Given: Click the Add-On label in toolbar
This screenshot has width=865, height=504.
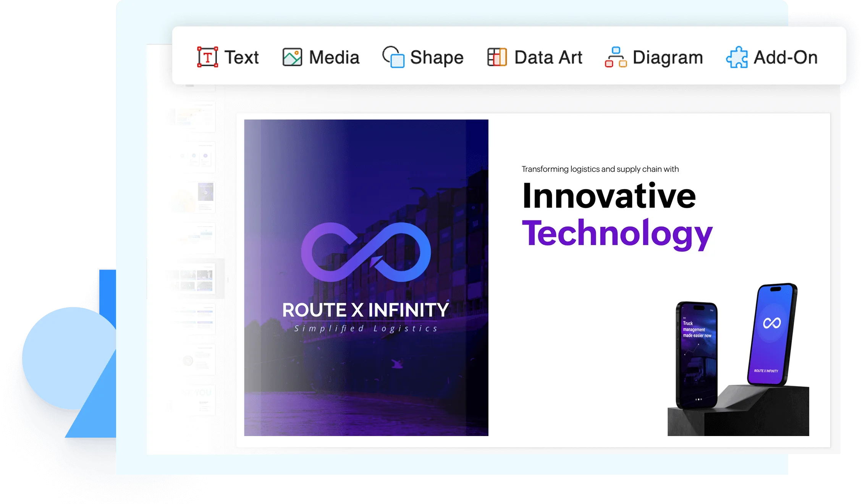Looking at the screenshot, I should pyautogui.click(x=785, y=57).
